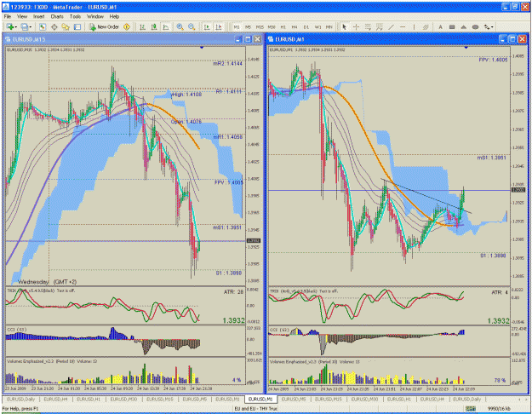
Task: Zoom out on the chart
Action: point(192,26)
